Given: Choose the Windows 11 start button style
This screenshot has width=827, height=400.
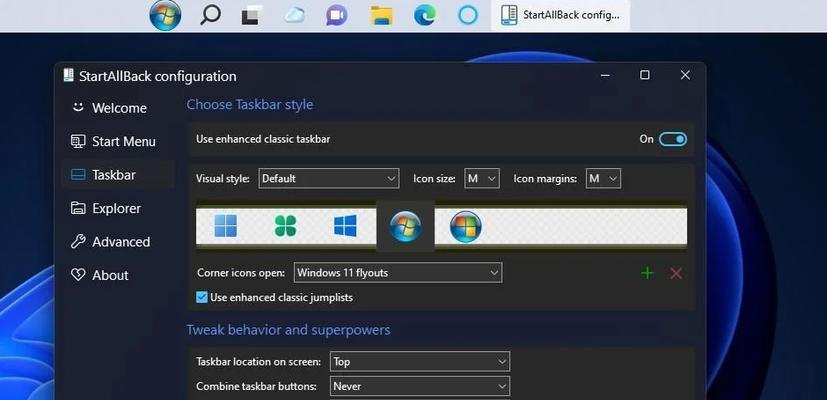Looking at the screenshot, I should point(226,226).
